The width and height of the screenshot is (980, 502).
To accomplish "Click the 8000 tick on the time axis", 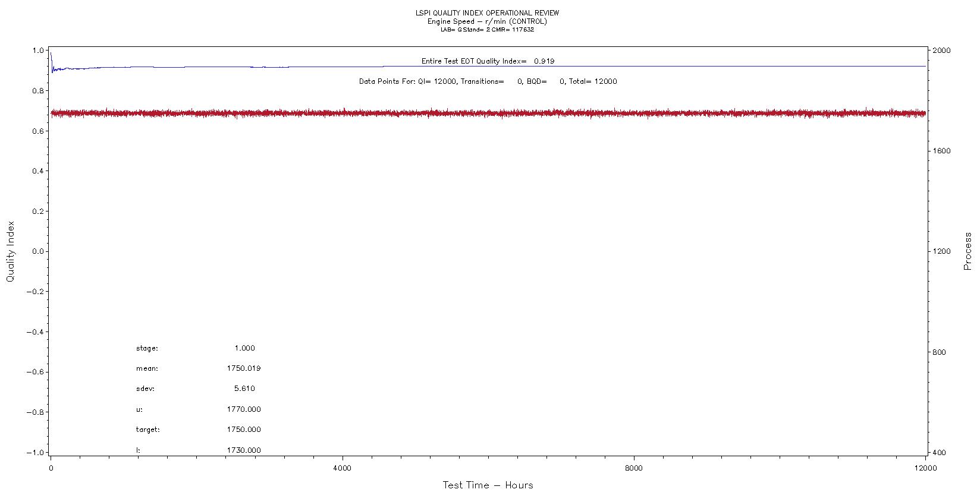I will point(634,468).
